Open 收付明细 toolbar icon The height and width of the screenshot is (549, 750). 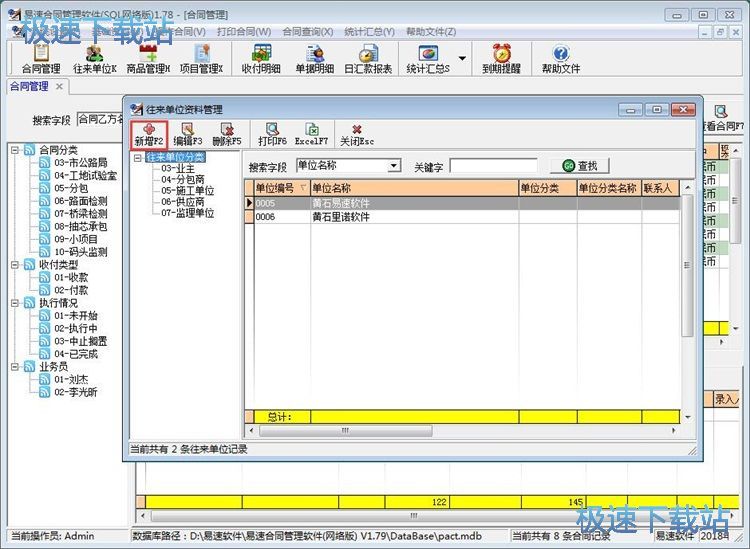(x=259, y=59)
